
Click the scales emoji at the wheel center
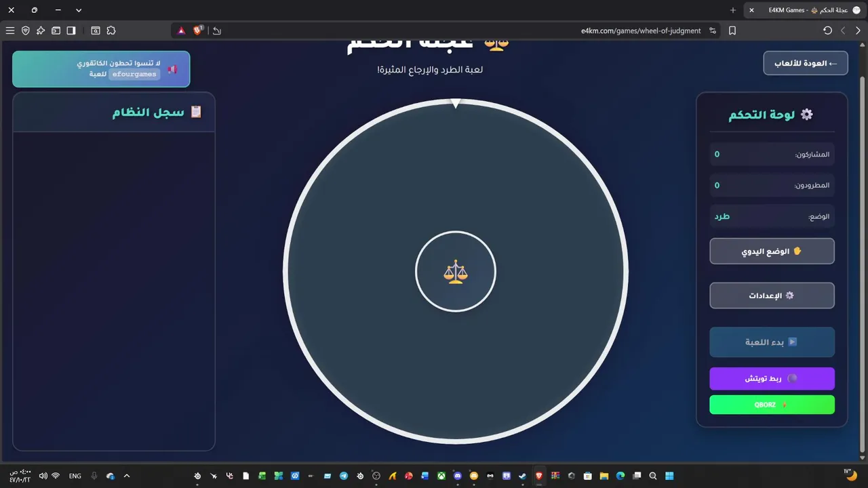click(x=456, y=272)
